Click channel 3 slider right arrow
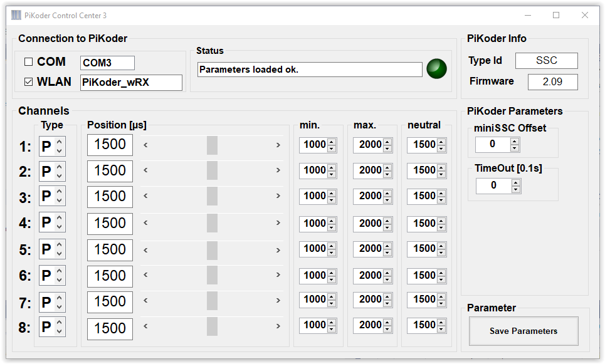This screenshot has width=605, height=364. click(278, 196)
